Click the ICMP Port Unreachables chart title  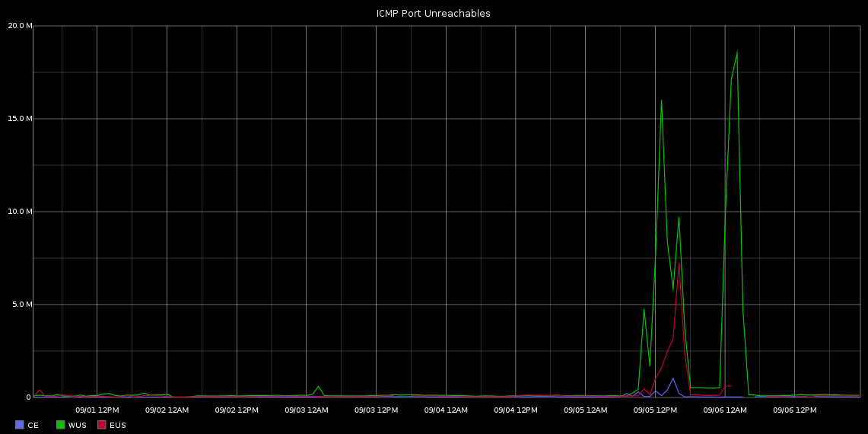(434, 14)
